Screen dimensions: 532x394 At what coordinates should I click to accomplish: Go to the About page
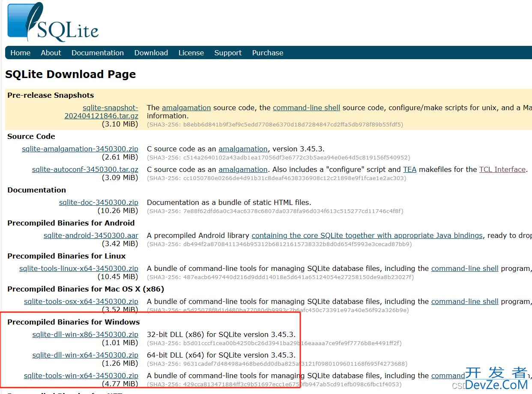pyautogui.click(x=51, y=53)
